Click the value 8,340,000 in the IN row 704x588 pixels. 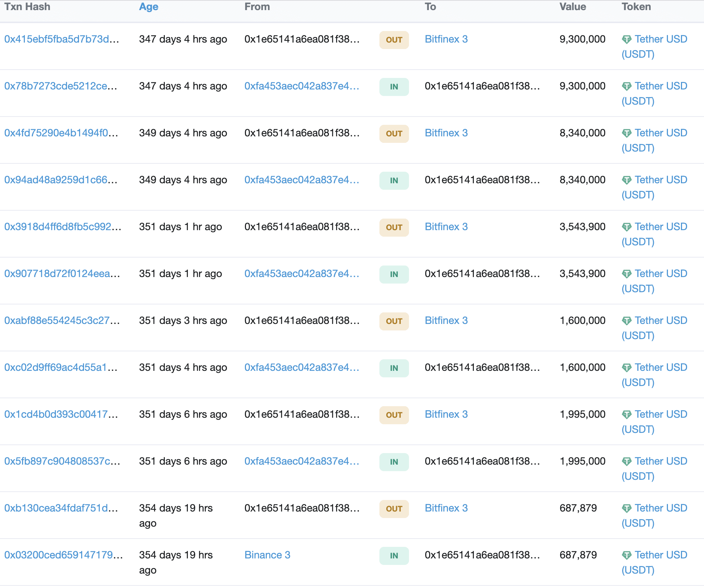(x=582, y=180)
